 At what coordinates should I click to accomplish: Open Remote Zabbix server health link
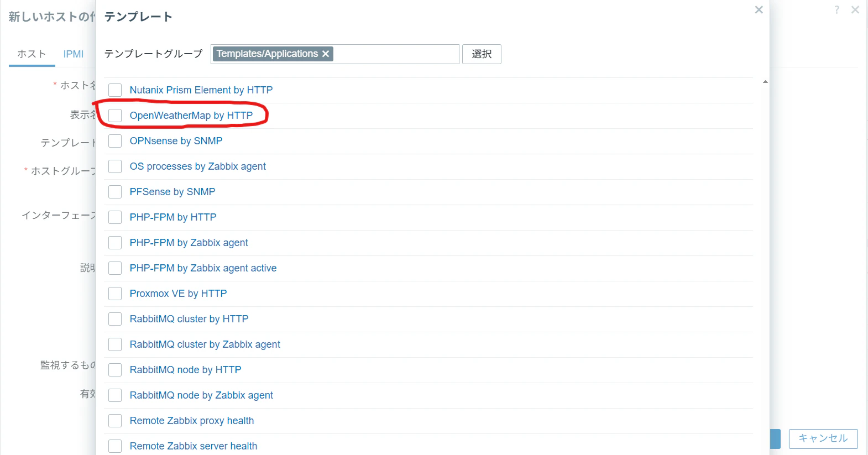click(x=194, y=446)
